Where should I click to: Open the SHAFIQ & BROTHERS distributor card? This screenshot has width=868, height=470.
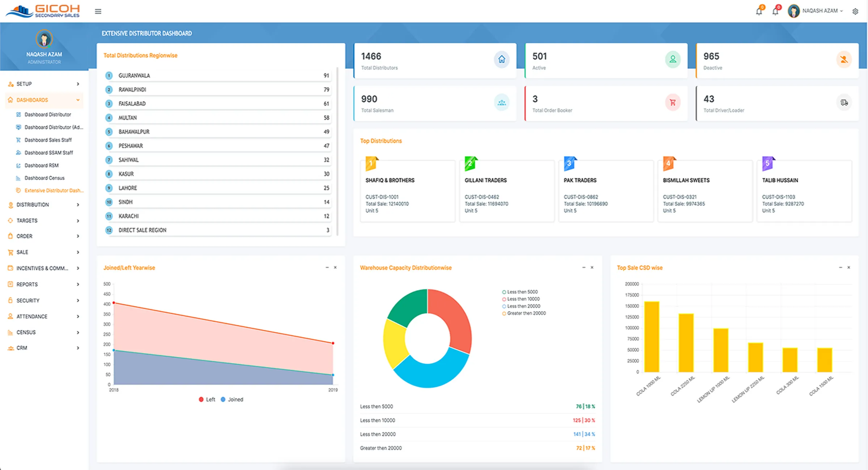(x=408, y=191)
